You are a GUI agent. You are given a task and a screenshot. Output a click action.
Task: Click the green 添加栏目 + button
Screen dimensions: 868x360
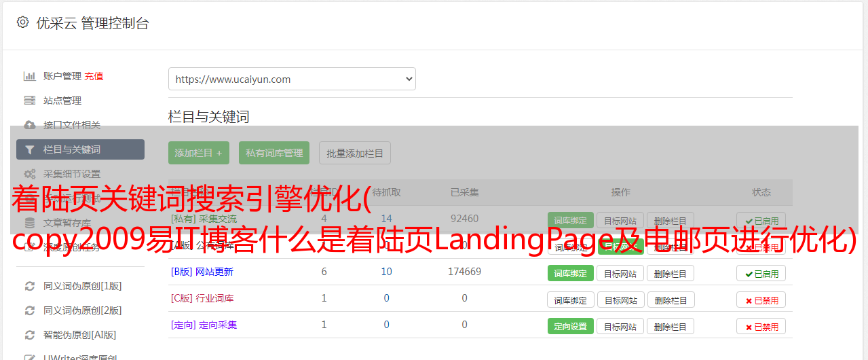[199, 153]
